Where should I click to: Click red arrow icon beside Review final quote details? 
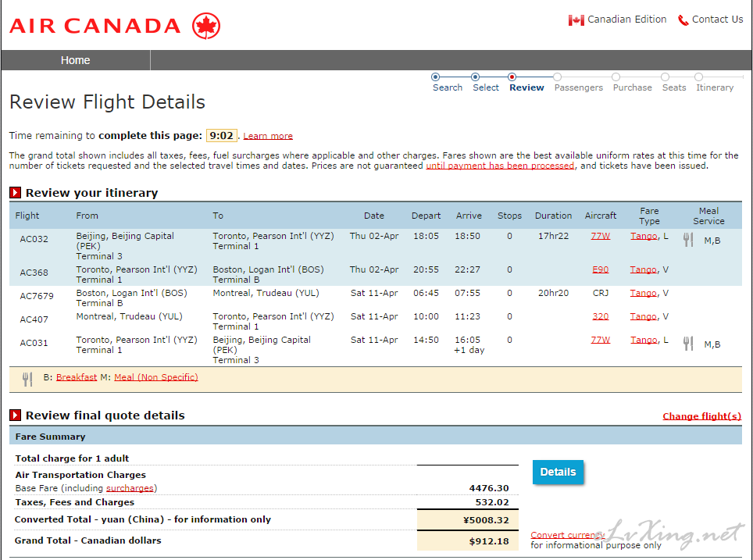pyautogui.click(x=15, y=415)
